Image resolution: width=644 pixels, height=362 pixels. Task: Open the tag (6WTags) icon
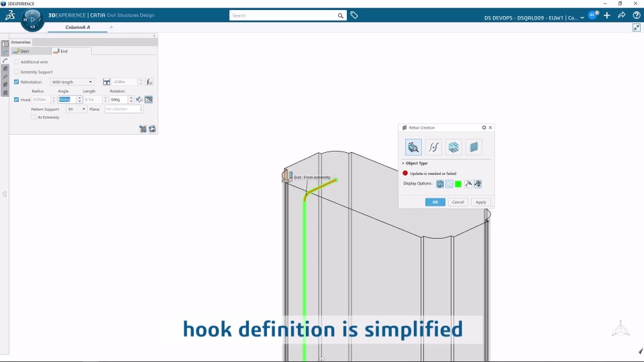tap(354, 15)
